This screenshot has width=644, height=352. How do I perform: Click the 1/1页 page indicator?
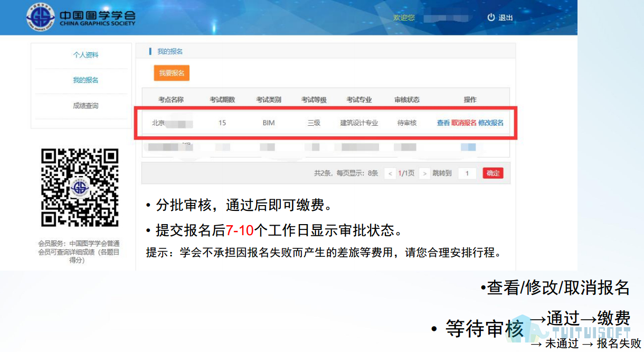pos(406,173)
